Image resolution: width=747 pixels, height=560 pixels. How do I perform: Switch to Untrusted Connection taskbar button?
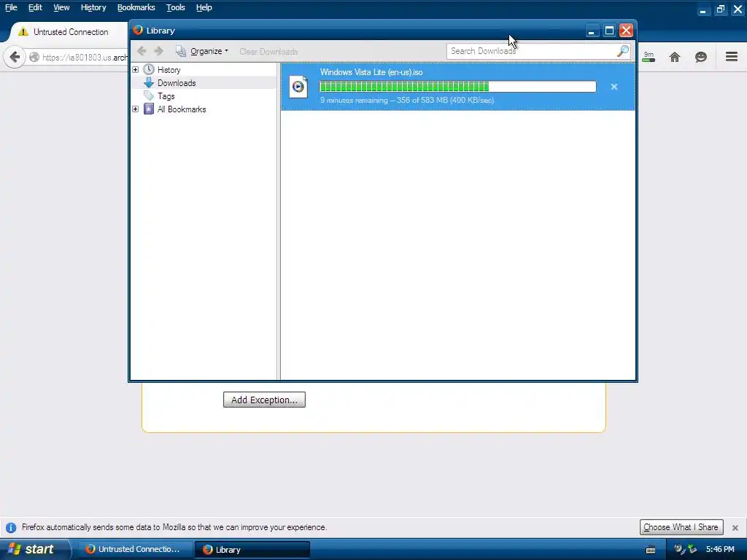[134, 549]
